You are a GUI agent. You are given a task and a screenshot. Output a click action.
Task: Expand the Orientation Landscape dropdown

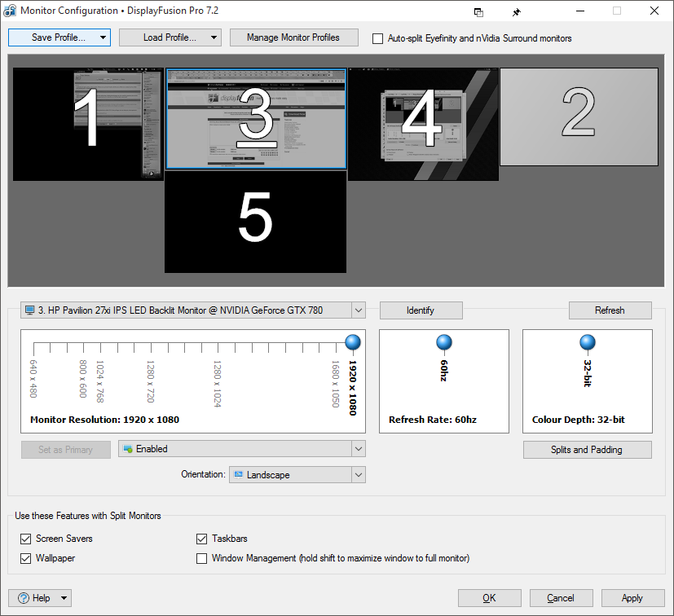click(297, 474)
